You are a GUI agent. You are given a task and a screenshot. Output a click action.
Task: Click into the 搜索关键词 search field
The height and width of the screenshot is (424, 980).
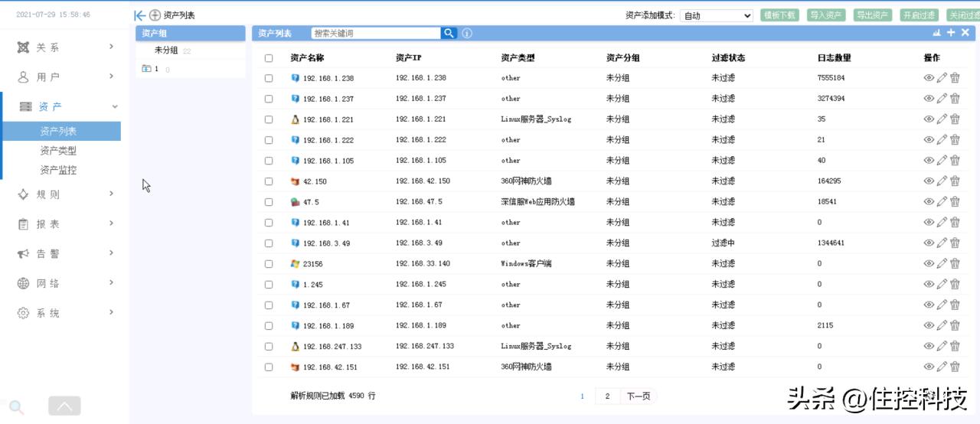click(x=376, y=33)
